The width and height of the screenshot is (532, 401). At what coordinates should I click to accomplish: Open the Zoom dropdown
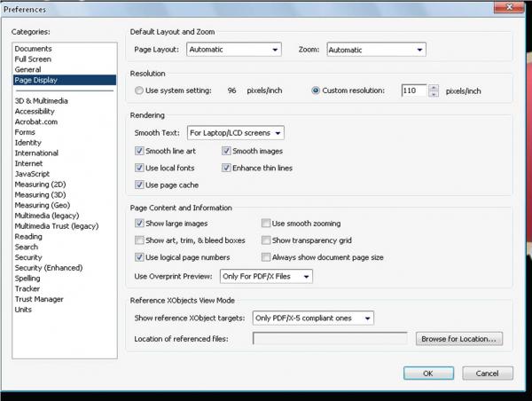376,50
